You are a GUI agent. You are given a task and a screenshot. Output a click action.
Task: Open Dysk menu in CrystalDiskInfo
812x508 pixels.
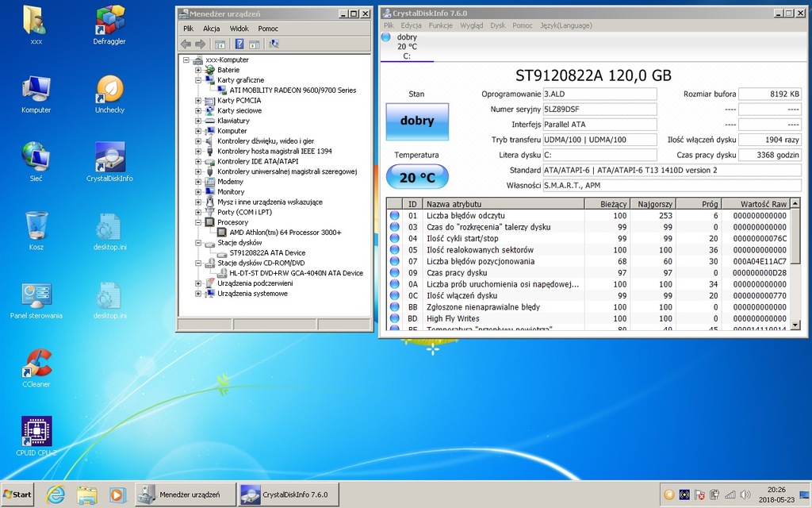498,25
